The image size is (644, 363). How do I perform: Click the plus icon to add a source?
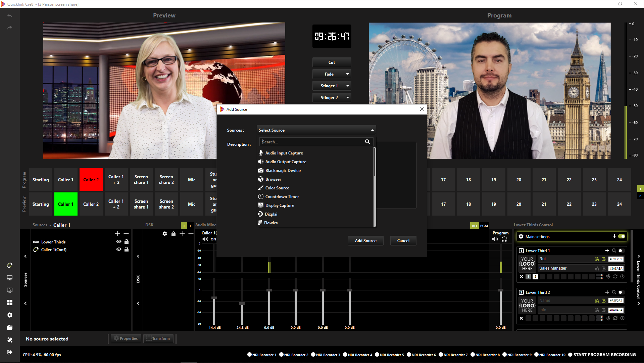coord(117,233)
